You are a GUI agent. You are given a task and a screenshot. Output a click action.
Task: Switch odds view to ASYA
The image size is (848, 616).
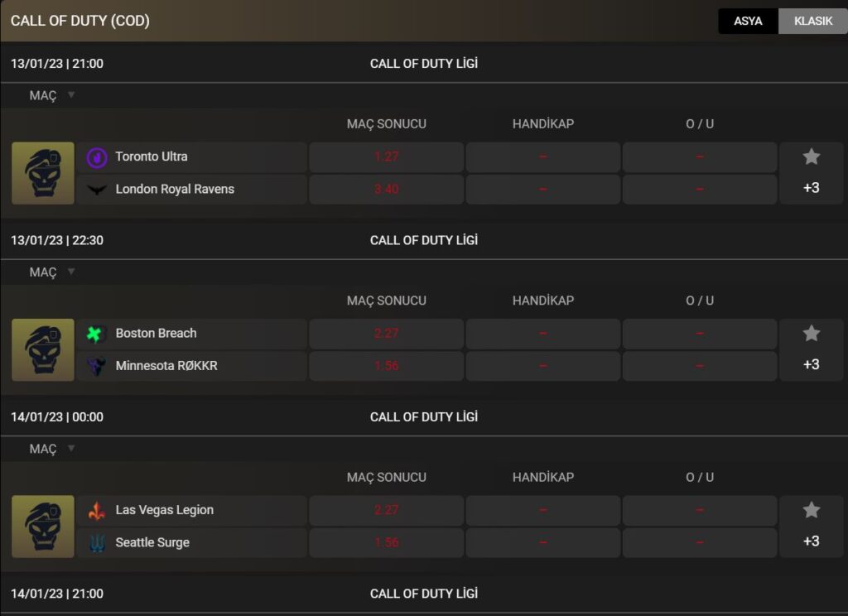point(748,21)
